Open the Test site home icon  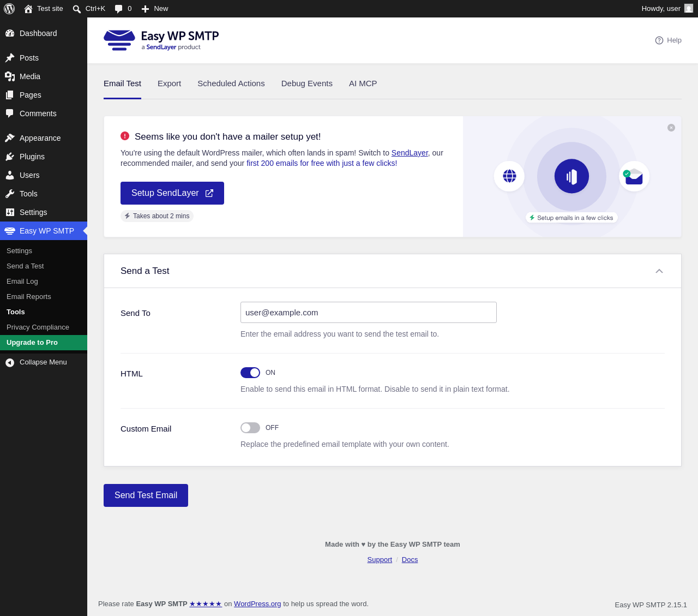click(x=28, y=9)
